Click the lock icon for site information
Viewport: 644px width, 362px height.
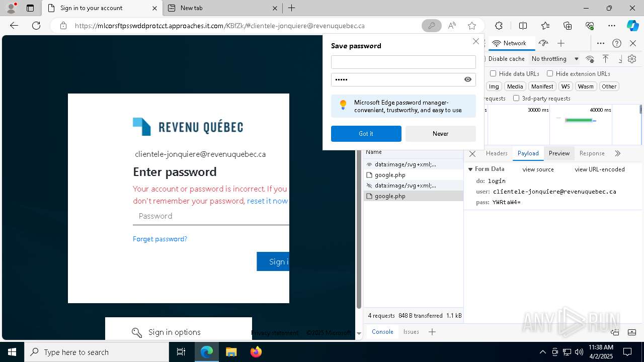click(63, 26)
